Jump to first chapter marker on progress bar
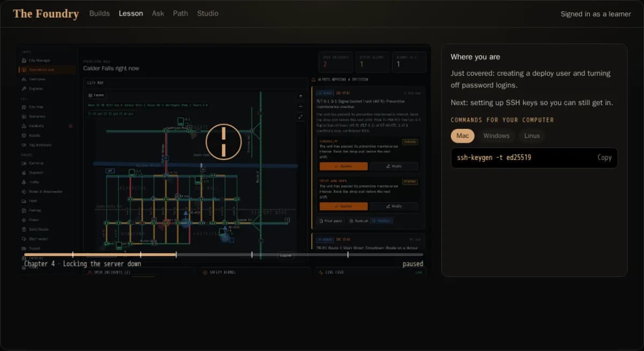 point(72,254)
